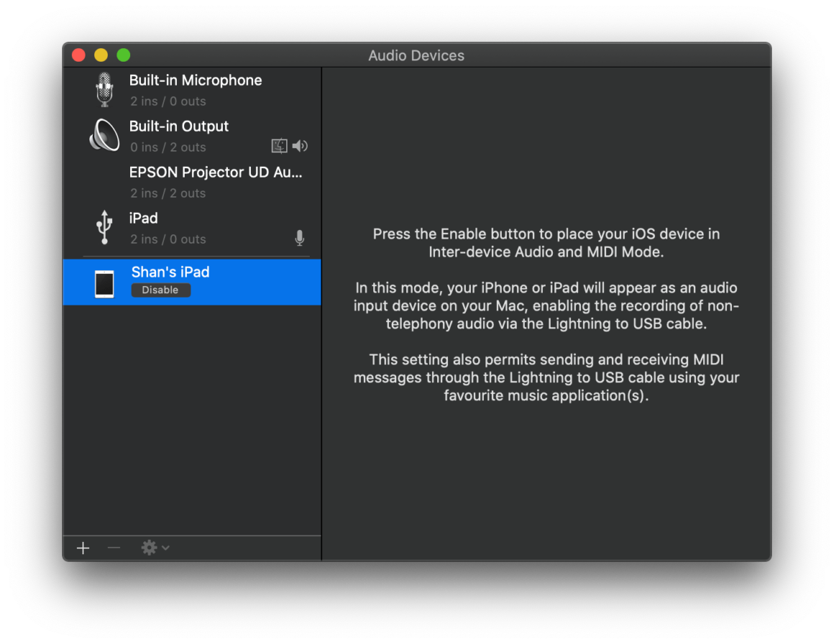
Task: Click the Audio Devices title bar
Action: pos(416,55)
